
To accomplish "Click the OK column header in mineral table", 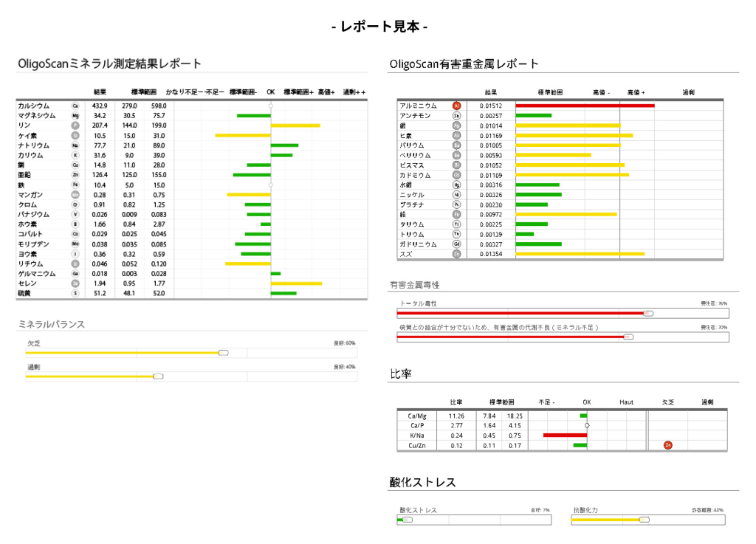I will [x=271, y=92].
